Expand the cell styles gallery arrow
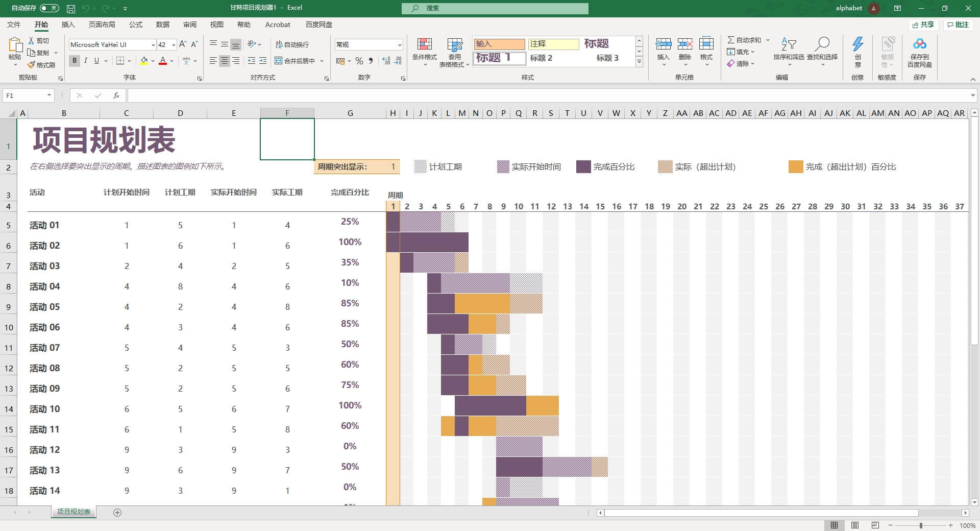 click(x=639, y=62)
